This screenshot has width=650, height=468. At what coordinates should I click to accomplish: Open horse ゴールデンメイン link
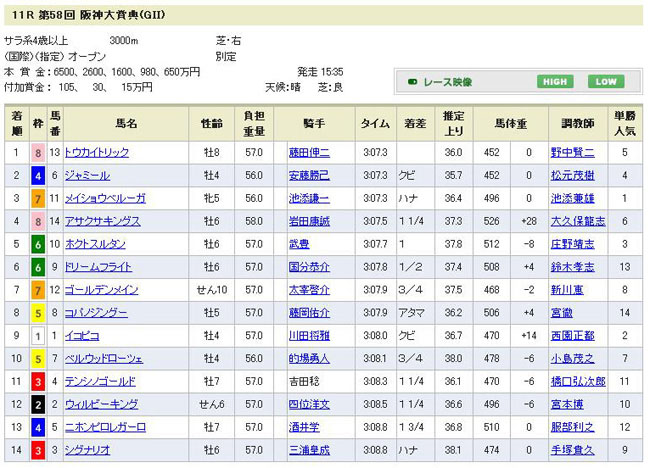[x=100, y=290]
